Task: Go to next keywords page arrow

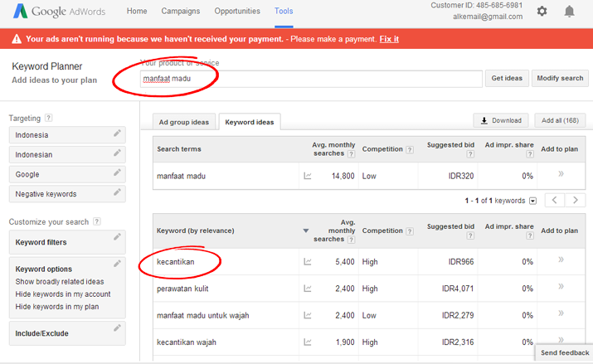Action: point(576,200)
